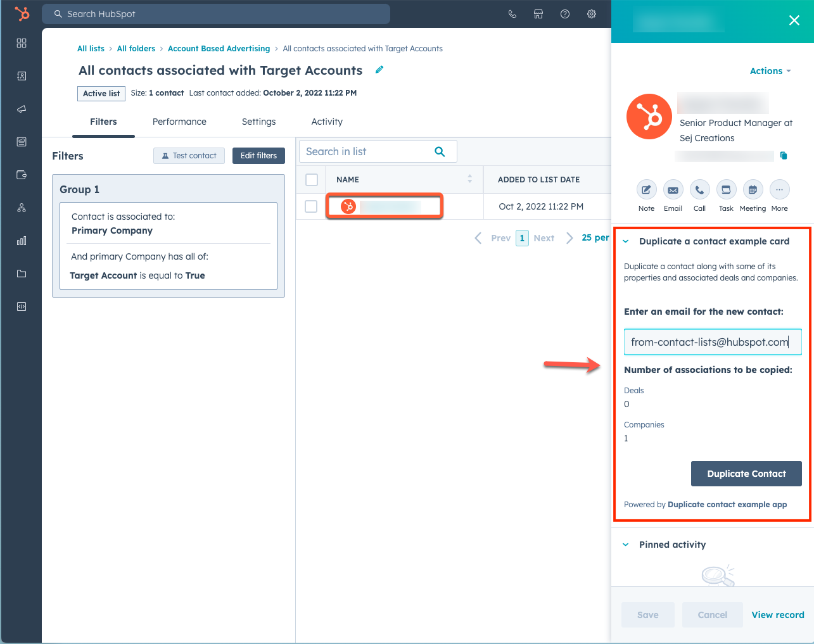Click the Duplicate Contact button
Image resolution: width=814 pixels, height=644 pixels.
(x=746, y=474)
